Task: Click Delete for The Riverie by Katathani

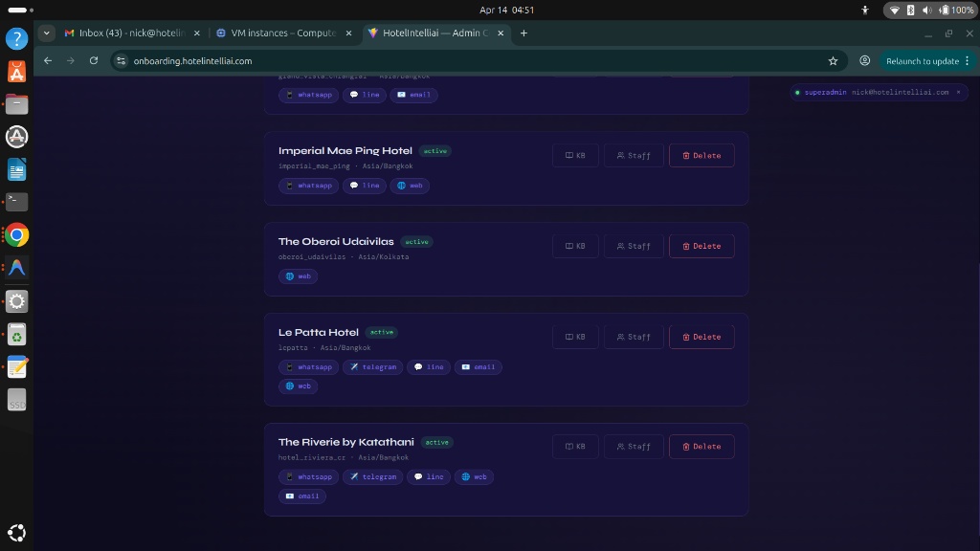Action: [702, 447]
